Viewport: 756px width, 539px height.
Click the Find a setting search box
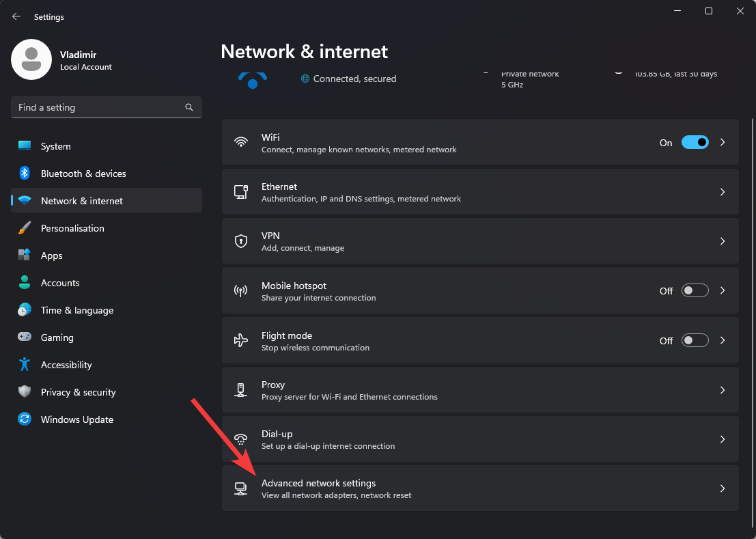99,107
